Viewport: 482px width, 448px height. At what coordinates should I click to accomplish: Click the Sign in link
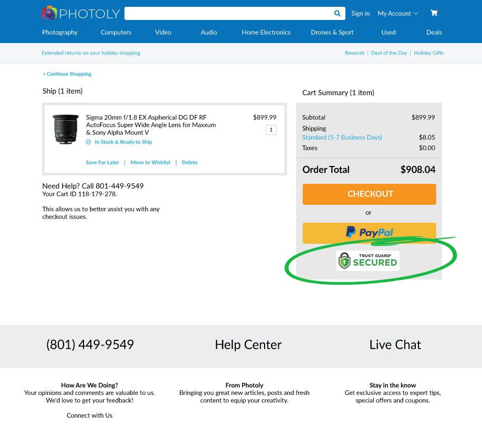point(360,14)
